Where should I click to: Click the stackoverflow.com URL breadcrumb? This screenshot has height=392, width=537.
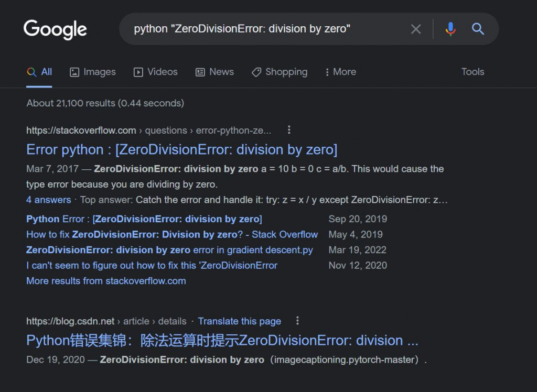[x=148, y=130]
